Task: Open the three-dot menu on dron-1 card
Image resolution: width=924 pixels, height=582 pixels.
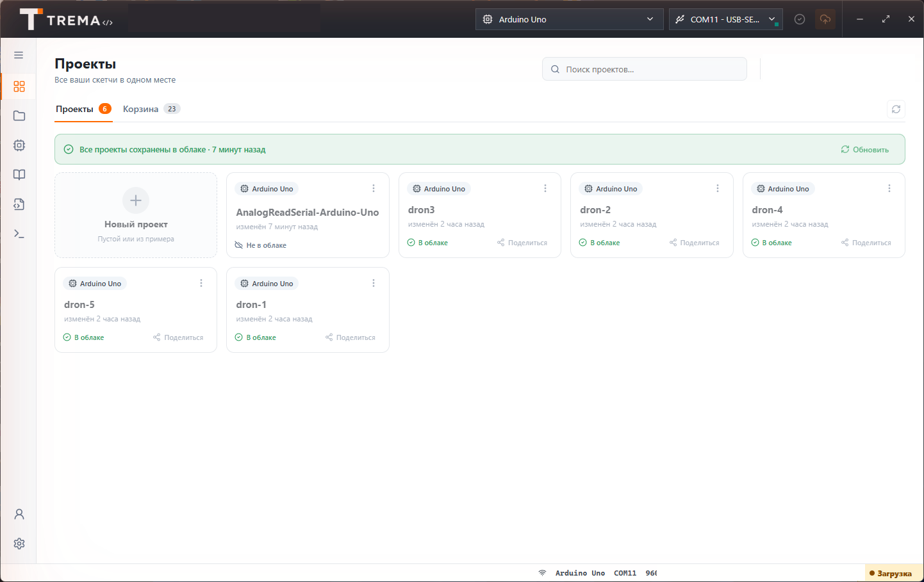Action: click(x=374, y=283)
